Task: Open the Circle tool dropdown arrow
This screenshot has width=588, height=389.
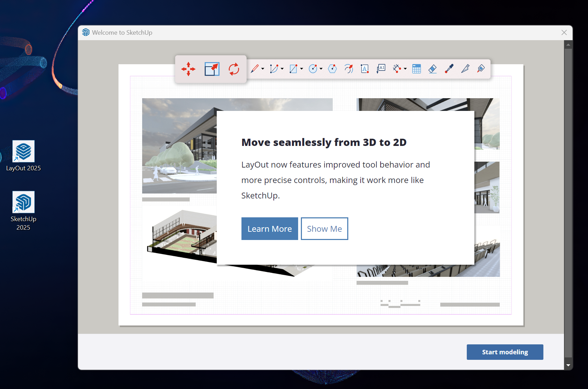Action: 321,69
